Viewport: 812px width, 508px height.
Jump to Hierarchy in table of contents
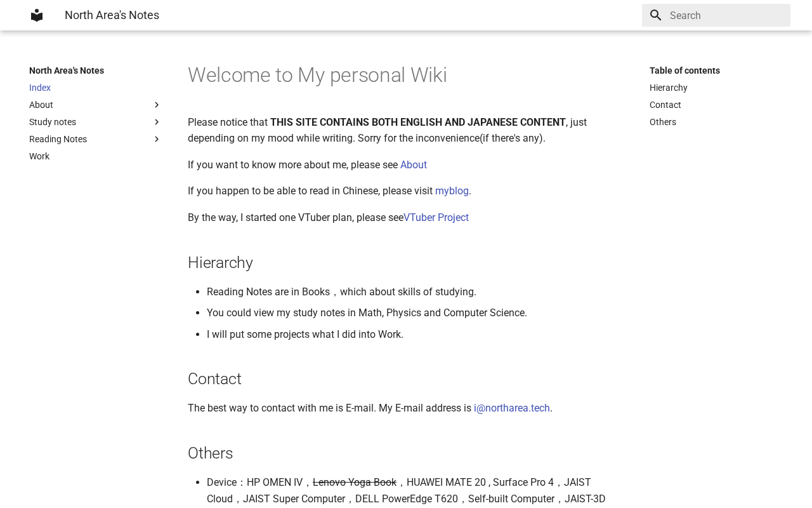[x=669, y=88]
